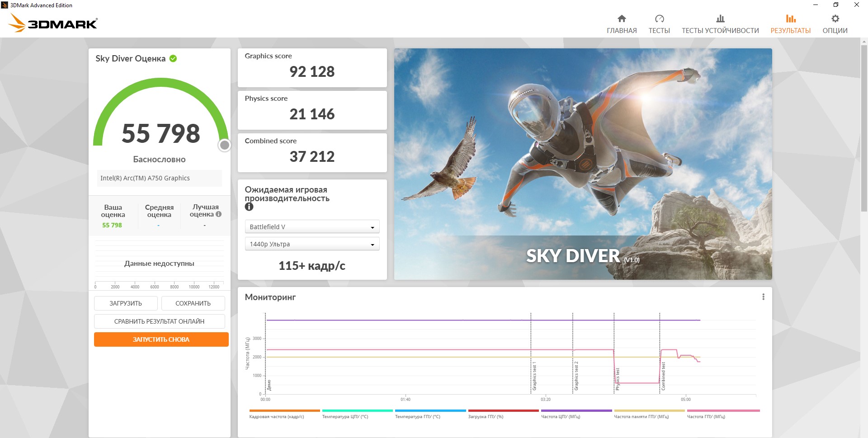Click the gray score gauge handle
The height and width of the screenshot is (438, 868).
[x=225, y=145]
